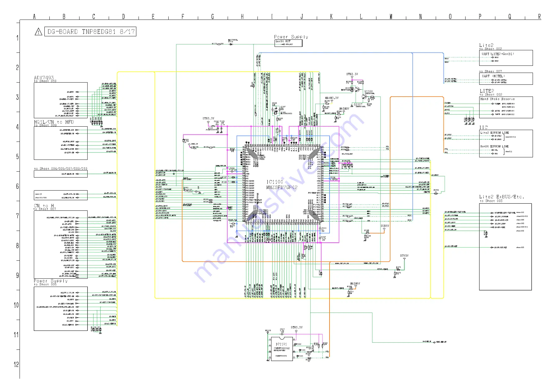Image resolution: width=555 pixels, height=392 pixels.
Task: Click grid row number 9
Action: [x=17, y=275]
